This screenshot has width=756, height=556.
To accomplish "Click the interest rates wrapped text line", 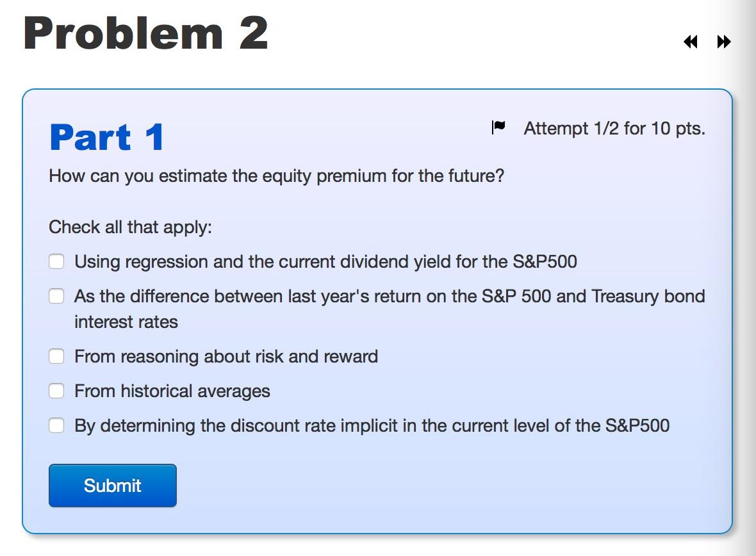I will [x=125, y=322].
